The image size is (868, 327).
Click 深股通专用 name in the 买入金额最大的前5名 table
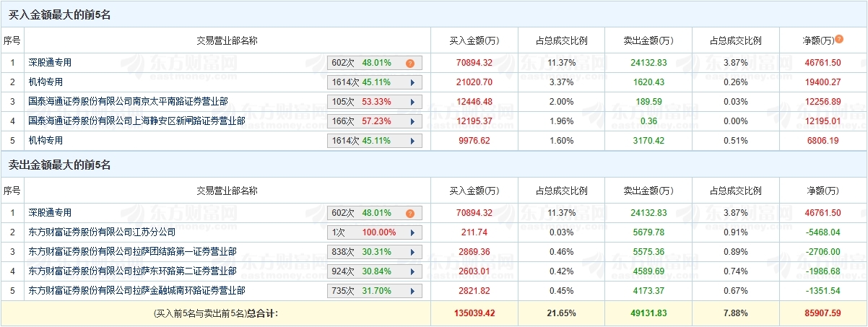click(x=50, y=63)
